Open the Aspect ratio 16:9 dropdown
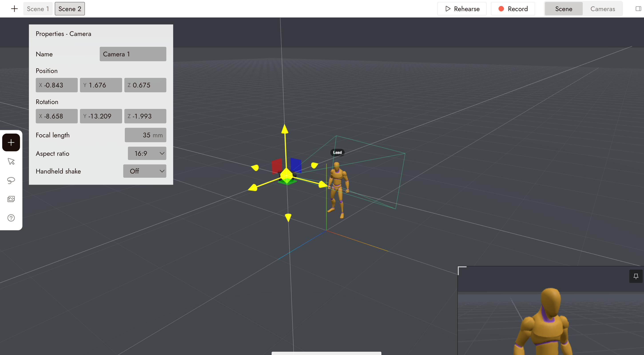This screenshot has height=355, width=644. 147,153
